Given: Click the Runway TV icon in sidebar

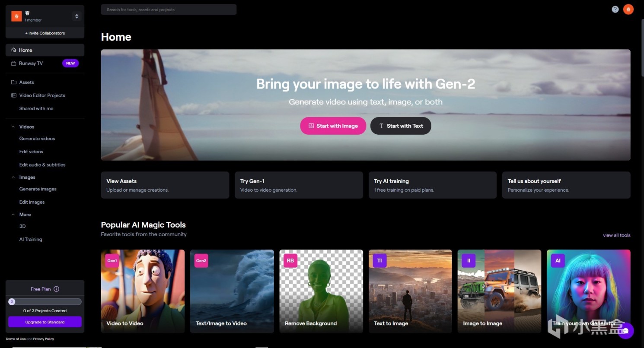Looking at the screenshot, I should tap(14, 63).
